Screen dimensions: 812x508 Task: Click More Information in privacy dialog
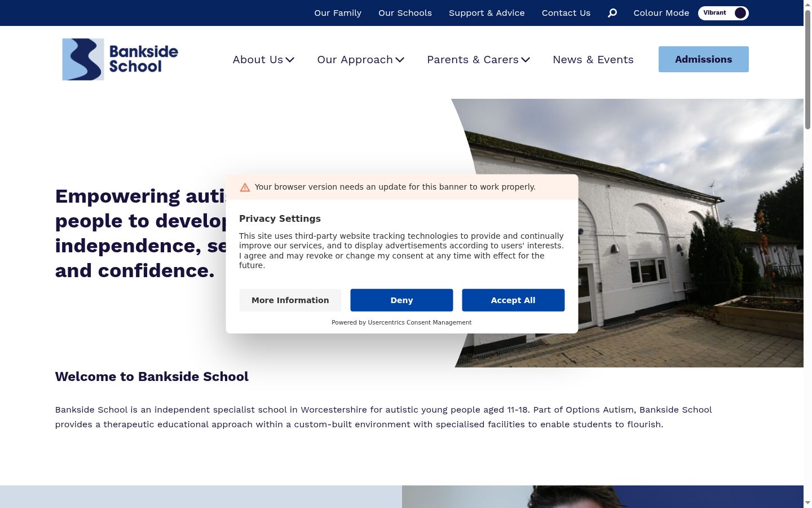pos(290,300)
